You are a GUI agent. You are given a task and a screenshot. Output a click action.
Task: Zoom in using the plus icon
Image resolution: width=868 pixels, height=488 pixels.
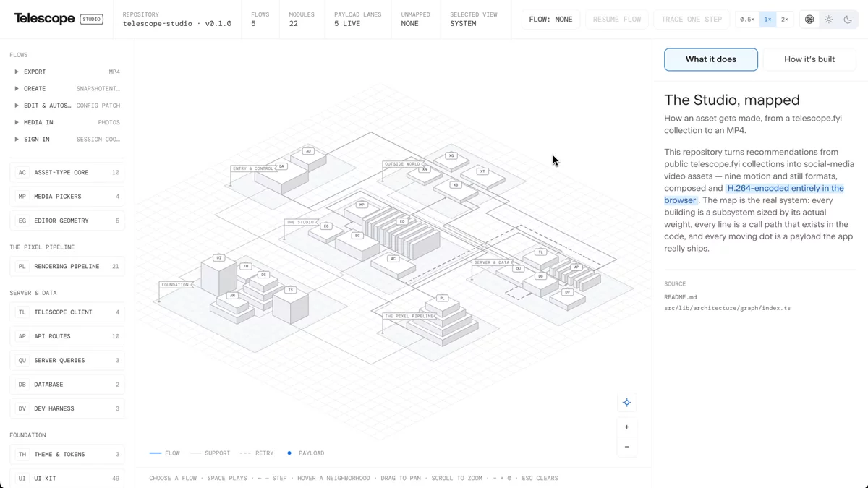coord(626,427)
